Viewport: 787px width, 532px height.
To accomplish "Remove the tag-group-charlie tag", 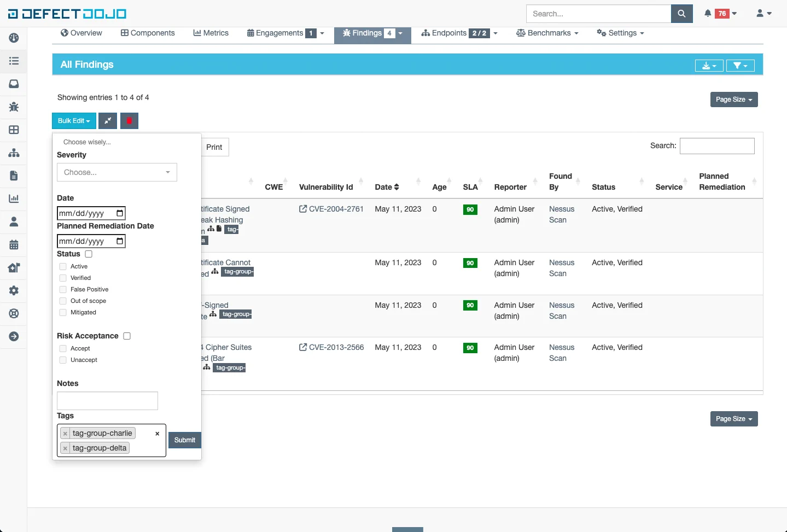I will tap(65, 434).
